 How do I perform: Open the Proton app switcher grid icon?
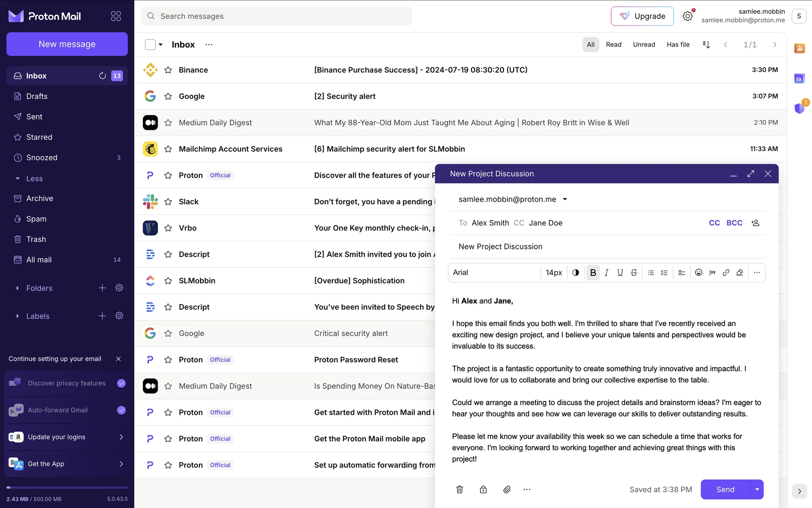116,16
